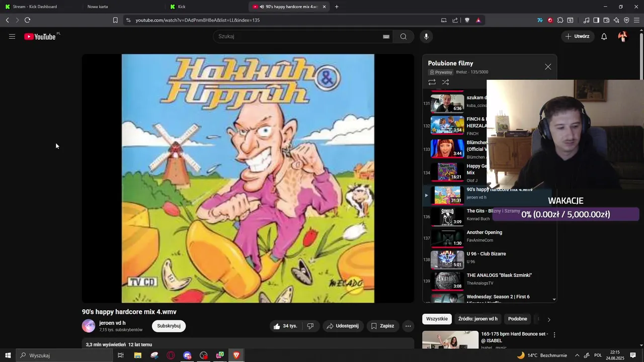This screenshot has height=362, width=644.
Task: Save the video with Zapisz
Action: (382, 326)
